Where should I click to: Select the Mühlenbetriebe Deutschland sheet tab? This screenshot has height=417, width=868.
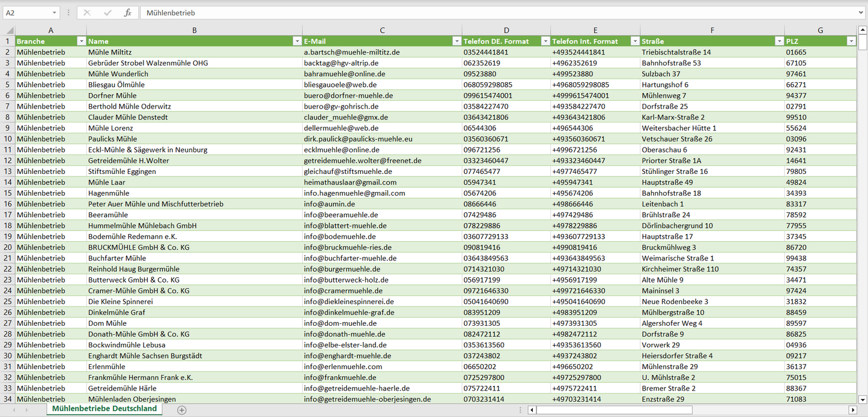coord(104,409)
